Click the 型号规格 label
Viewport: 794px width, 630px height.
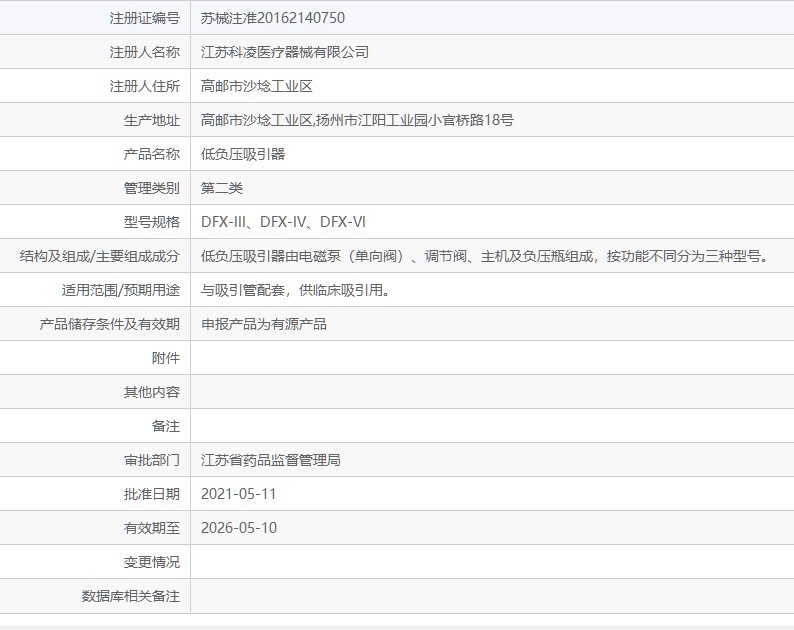pos(151,222)
